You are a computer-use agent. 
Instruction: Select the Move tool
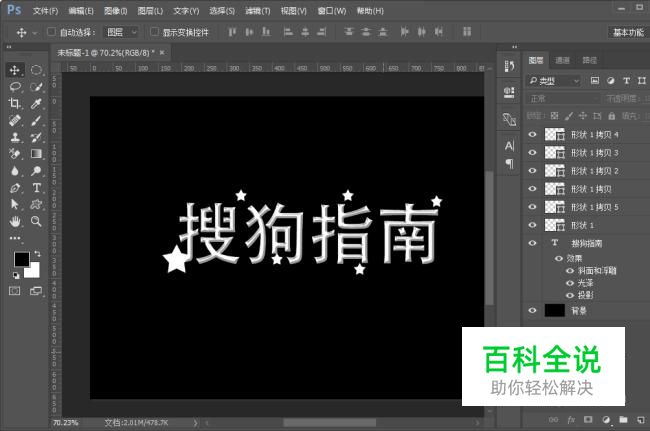point(15,70)
